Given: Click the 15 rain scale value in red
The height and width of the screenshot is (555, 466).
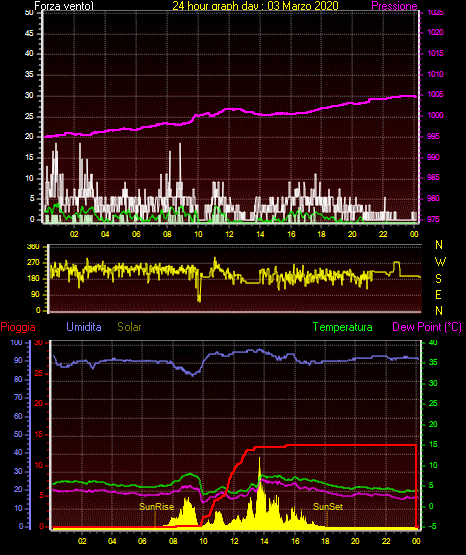Looking at the screenshot, I should coord(39,434).
